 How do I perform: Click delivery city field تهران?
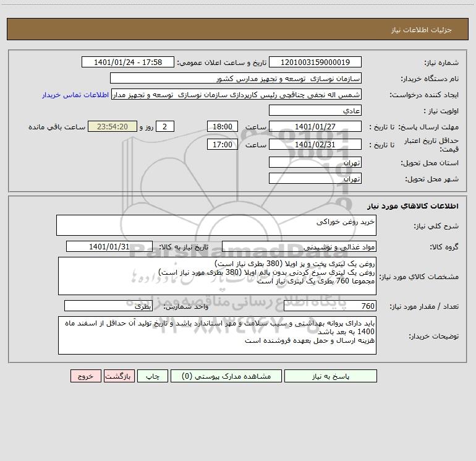point(315,178)
